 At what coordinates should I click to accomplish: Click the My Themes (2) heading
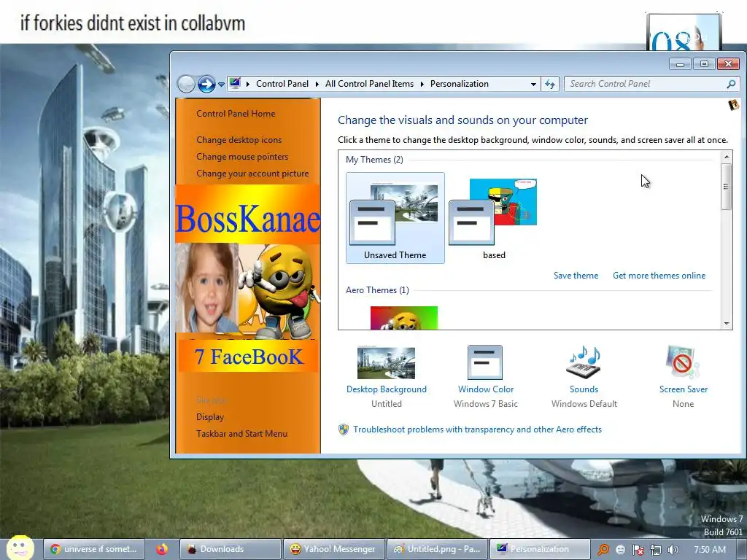click(x=374, y=160)
